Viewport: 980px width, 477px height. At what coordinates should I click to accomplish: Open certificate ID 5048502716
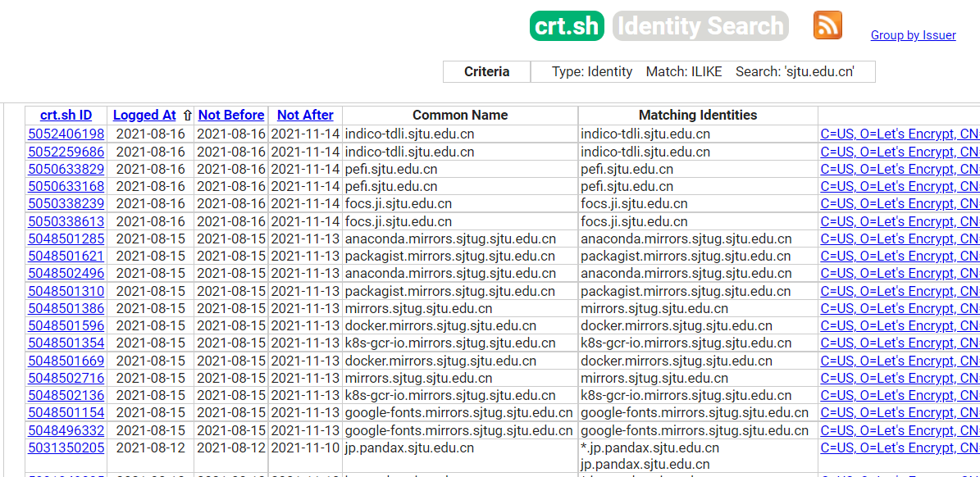point(66,378)
